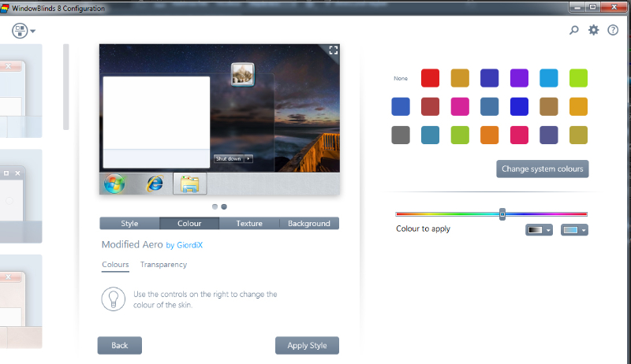Open the grey gradient colour dropdown
The height and width of the screenshot is (364, 631).
click(539, 230)
